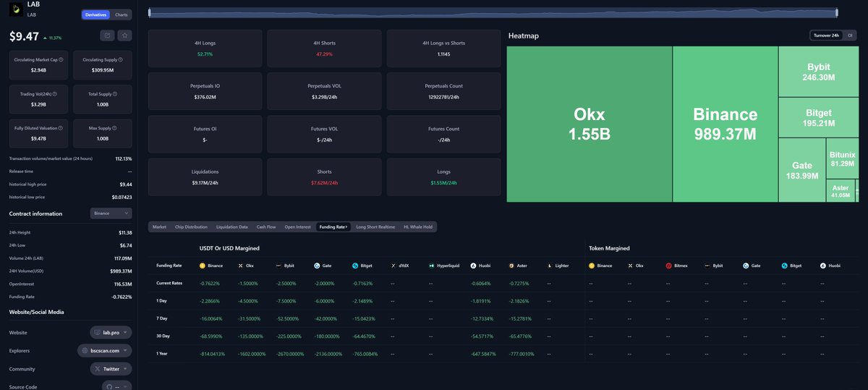Open the Liquidation Data tab
This screenshot has height=390, width=868.
pyautogui.click(x=232, y=226)
